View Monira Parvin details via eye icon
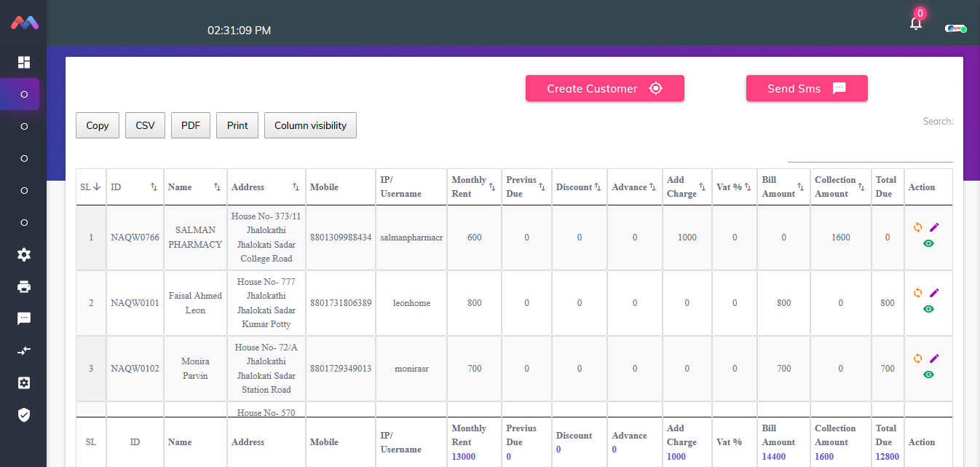Image resolution: width=980 pixels, height=467 pixels. coord(928,374)
